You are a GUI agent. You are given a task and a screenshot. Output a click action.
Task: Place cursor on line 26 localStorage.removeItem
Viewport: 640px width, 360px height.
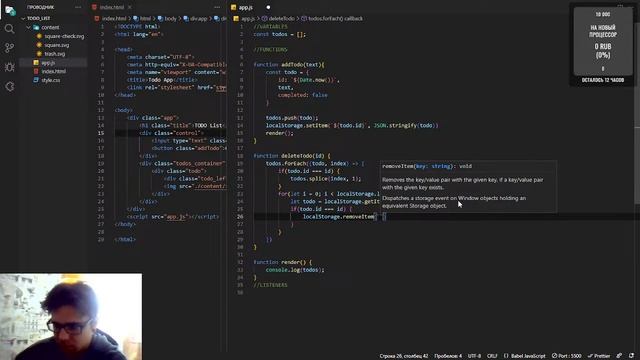pos(338,217)
